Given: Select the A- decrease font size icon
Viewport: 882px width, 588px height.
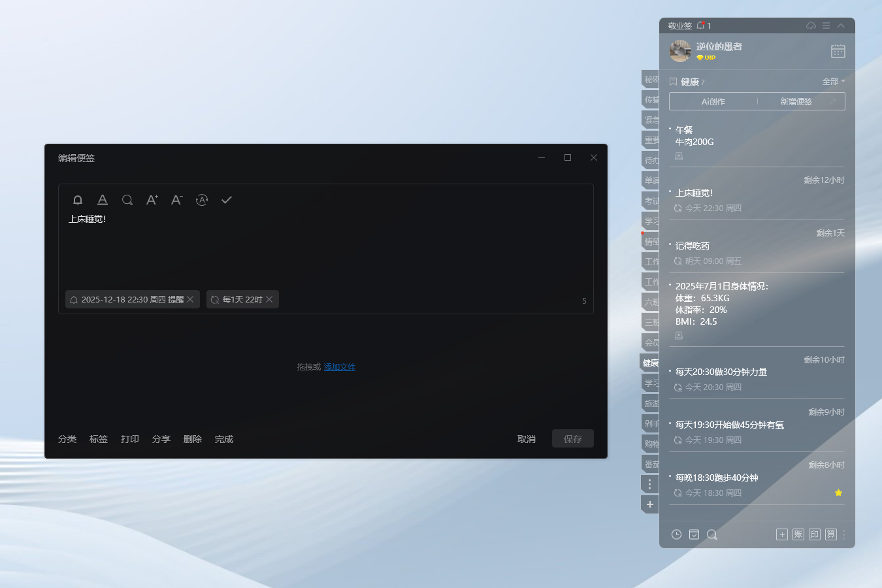Looking at the screenshot, I should [176, 200].
